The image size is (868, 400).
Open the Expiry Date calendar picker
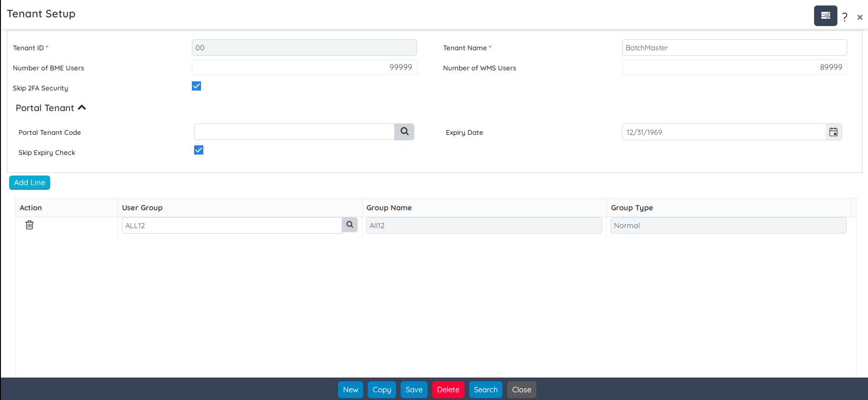pyautogui.click(x=833, y=132)
